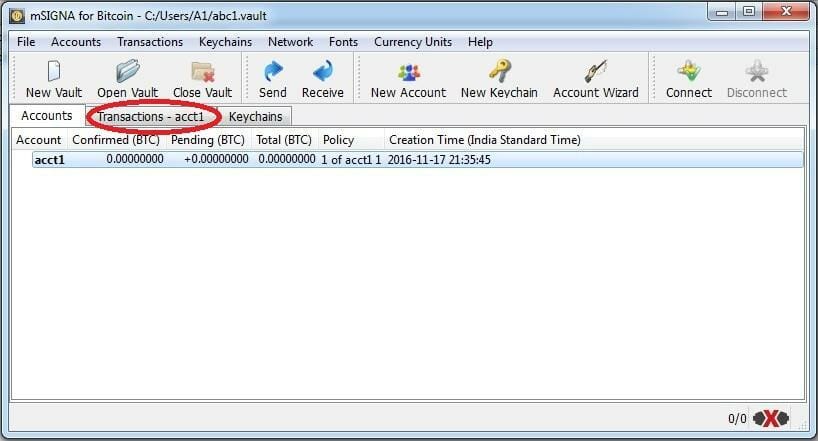The width and height of the screenshot is (818, 441).
Task: Switch to the Keychains tab
Action: (256, 116)
